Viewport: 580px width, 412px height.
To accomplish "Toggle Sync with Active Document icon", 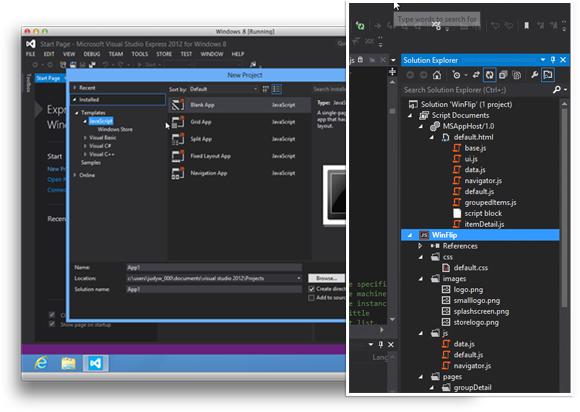I will click(x=476, y=75).
